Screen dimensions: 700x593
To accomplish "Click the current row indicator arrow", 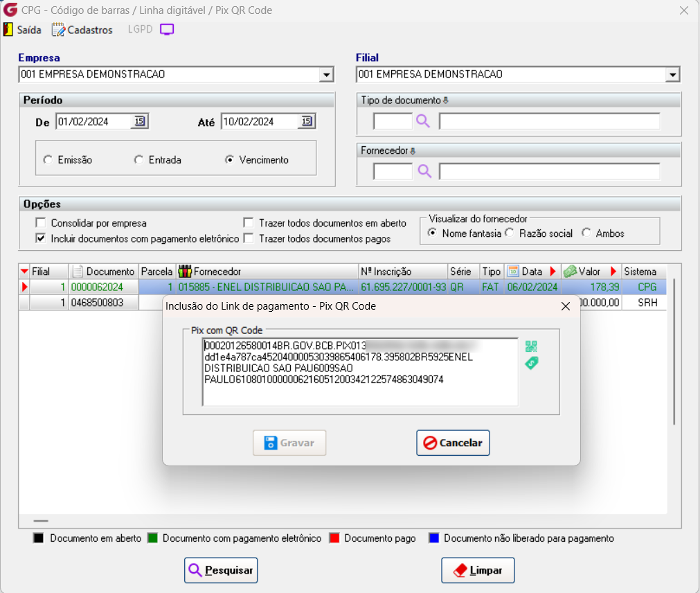I will [x=24, y=287].
